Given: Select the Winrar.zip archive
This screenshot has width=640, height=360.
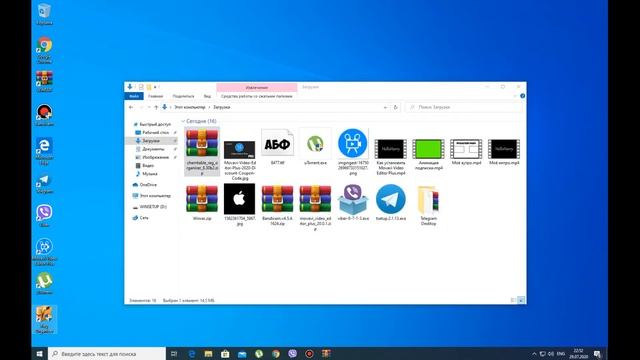Looking at the screenshot, I should 202,202.
